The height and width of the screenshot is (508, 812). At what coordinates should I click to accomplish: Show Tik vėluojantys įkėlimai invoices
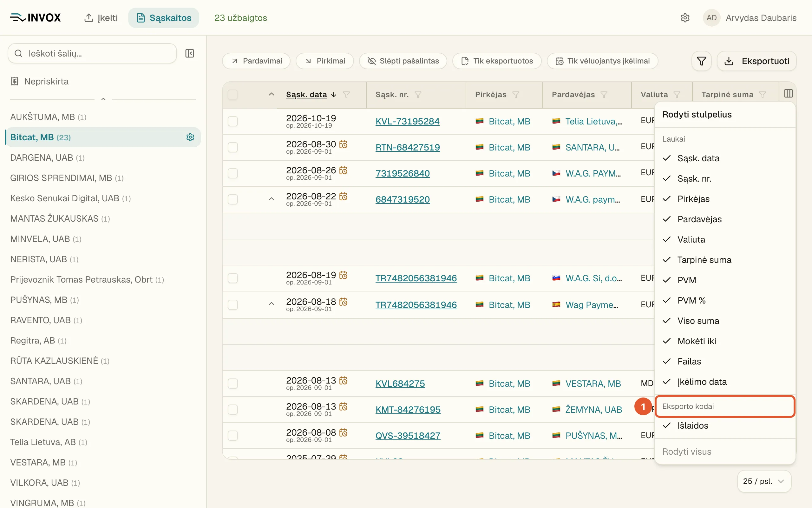point(602,61)
